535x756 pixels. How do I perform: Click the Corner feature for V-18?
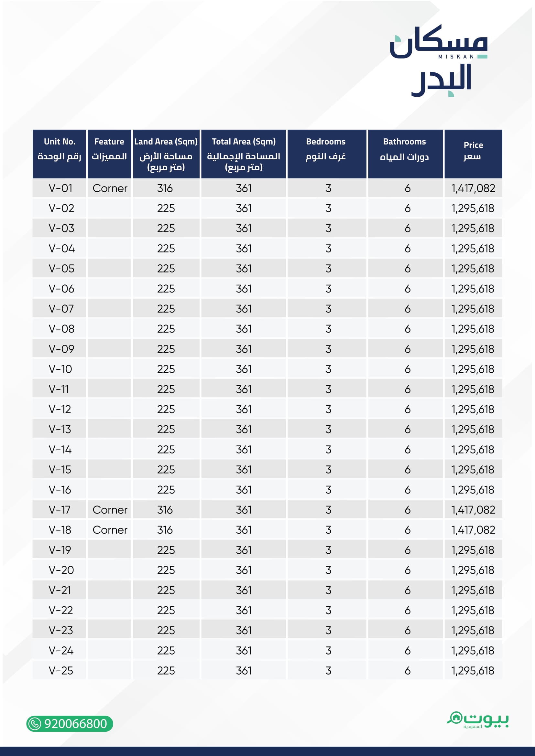110,530
